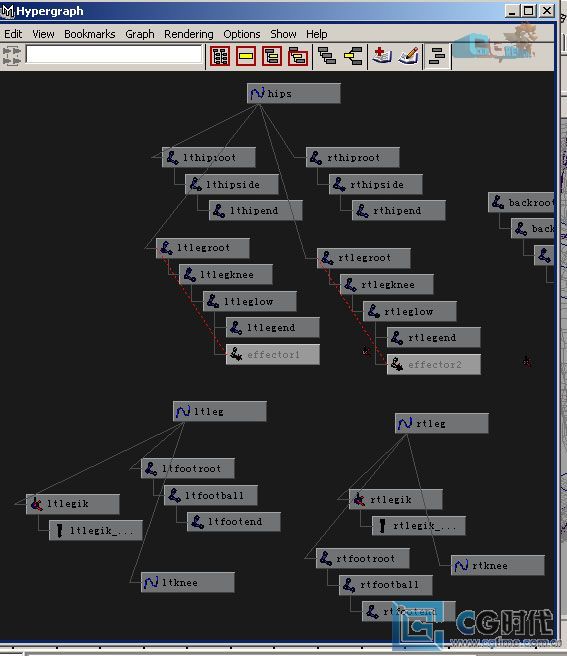Viewport: 567px width, 656px height.
Task: Select the rtknee curve node
Action: coord(498,566)
